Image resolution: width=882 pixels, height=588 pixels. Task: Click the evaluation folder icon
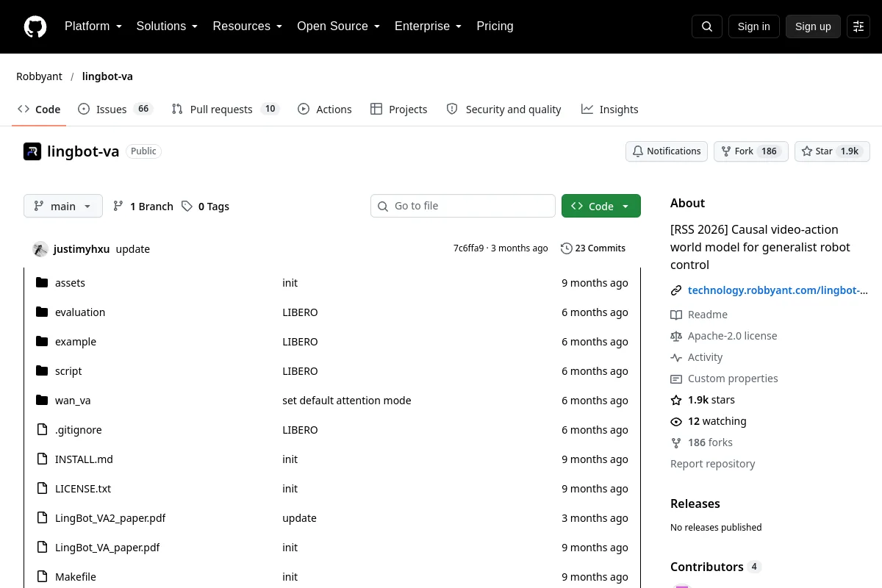42,312
